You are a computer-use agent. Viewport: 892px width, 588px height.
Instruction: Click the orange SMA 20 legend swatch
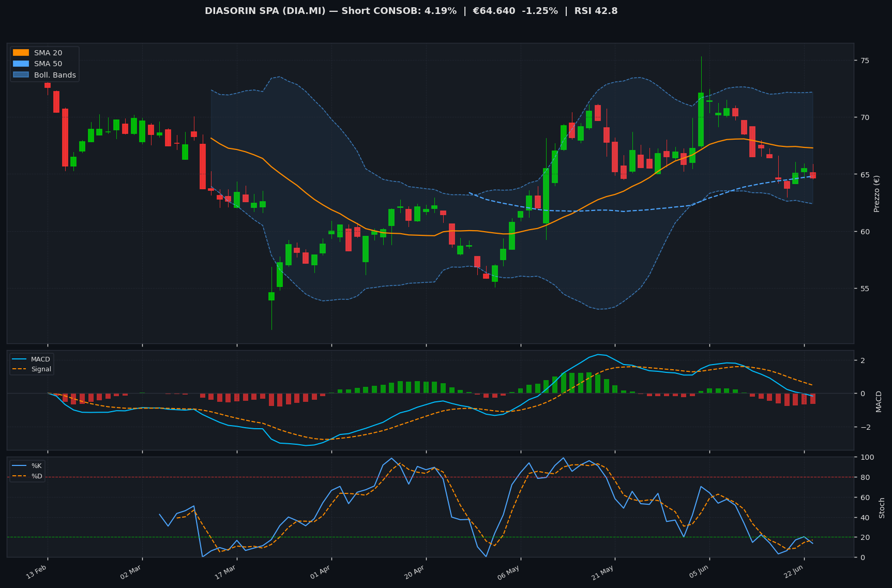[21, 53]
